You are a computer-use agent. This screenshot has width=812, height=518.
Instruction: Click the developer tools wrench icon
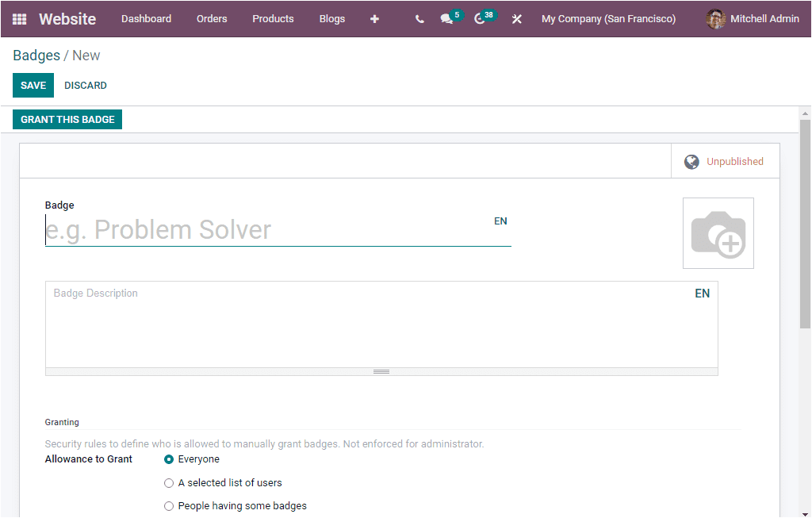[516, 18]
